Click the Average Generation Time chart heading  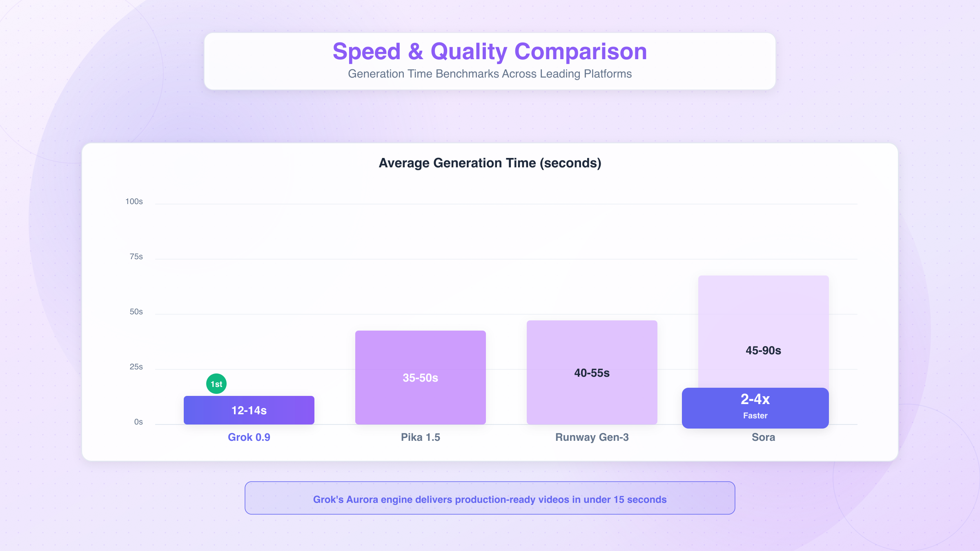click(x=490, y=163)
